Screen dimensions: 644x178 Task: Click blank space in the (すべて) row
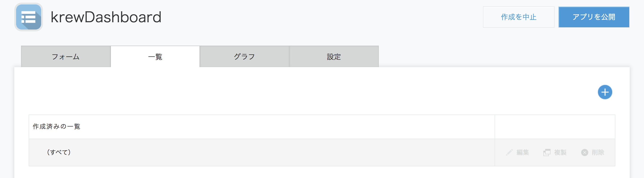pos(275,152)
